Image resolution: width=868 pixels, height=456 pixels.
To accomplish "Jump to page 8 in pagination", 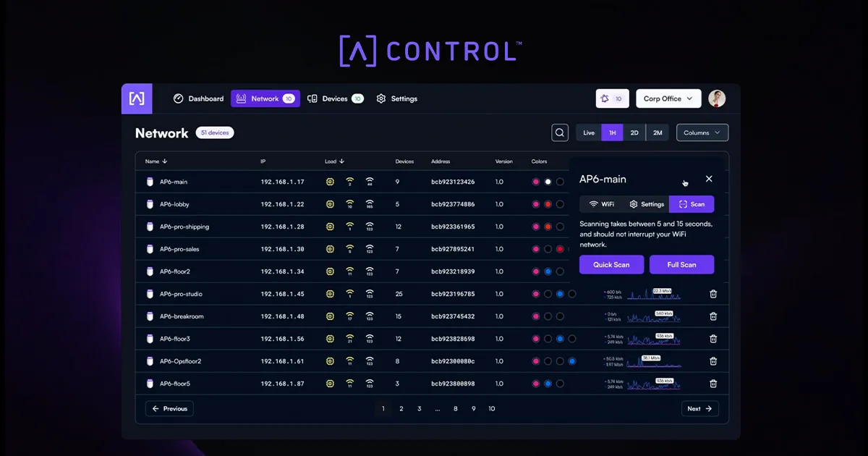I will [456, 409].
